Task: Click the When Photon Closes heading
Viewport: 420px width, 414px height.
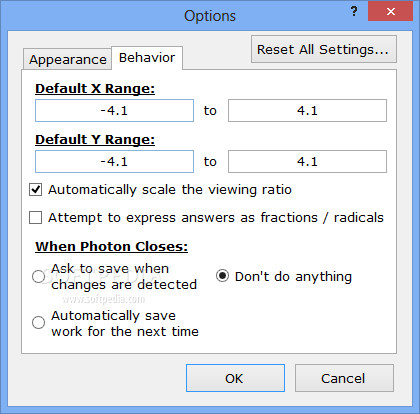Action: 112,247
